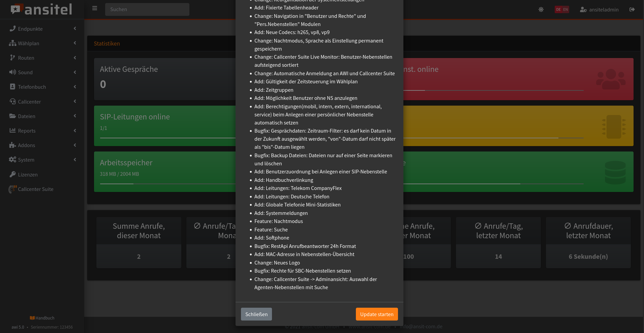Expand the Routen submenu arrow

[x=75, y=58]
